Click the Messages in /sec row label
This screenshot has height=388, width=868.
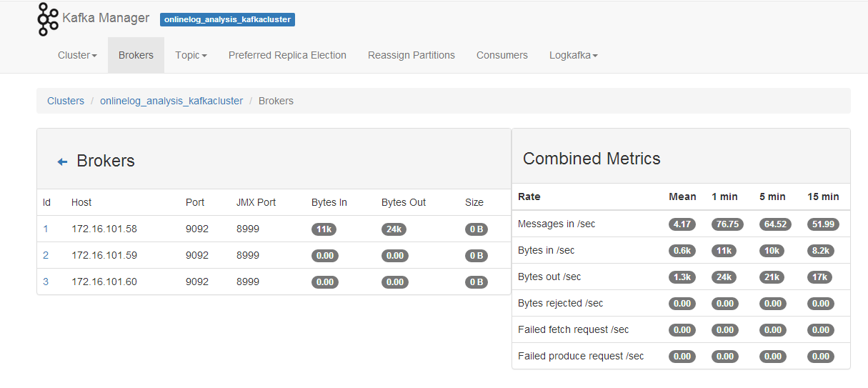[x=557, y=224]
